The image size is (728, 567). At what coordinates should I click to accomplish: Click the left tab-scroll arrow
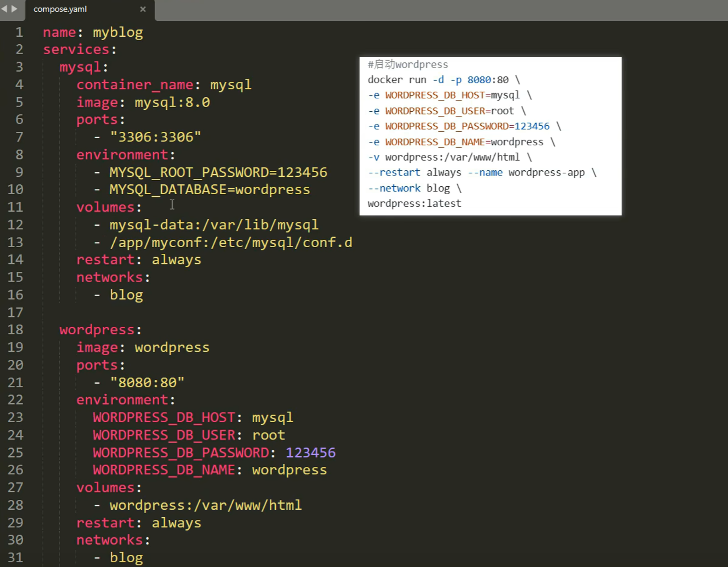[x=4, y=9]
